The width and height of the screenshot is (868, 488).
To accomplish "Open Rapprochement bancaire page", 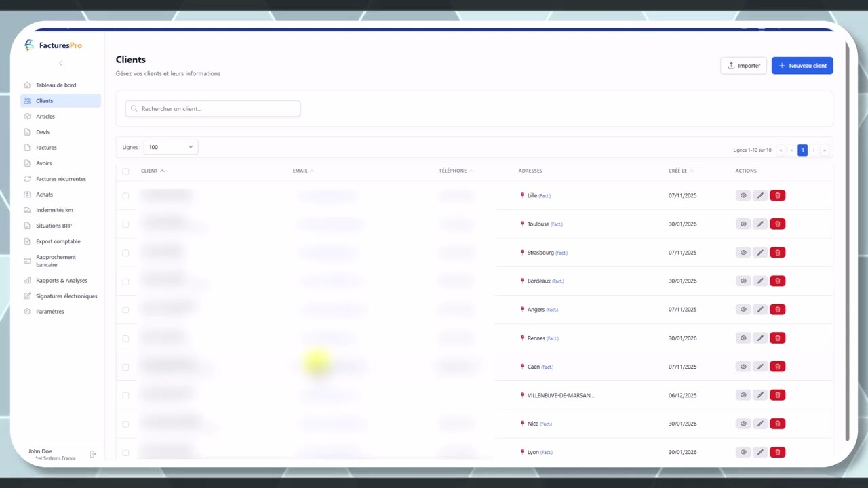I will click(60, 261).
